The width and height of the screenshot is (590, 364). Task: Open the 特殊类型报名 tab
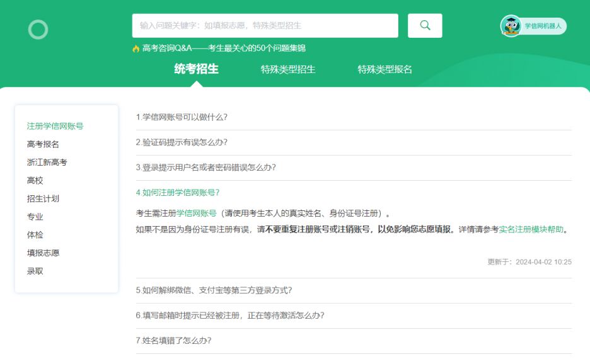[385, 69]
